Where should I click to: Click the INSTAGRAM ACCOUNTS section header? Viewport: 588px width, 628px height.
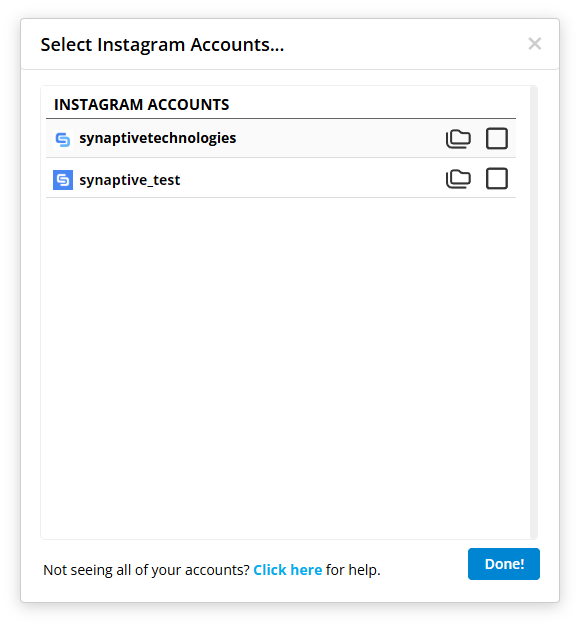pyautogui.click(x=141, y=105)
